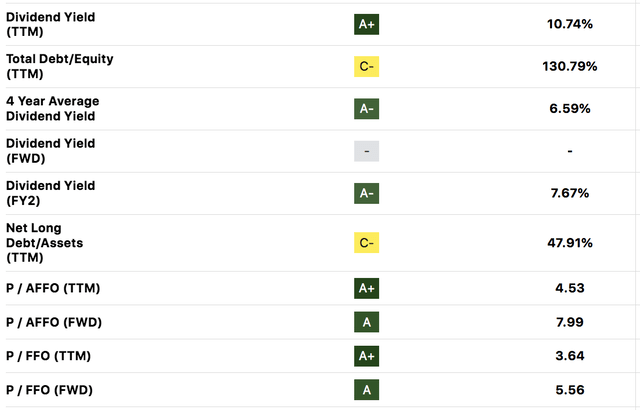640x410 pixels.
Task: Click the 130.79% debt to equity value
Action: [x=569, y=67]
